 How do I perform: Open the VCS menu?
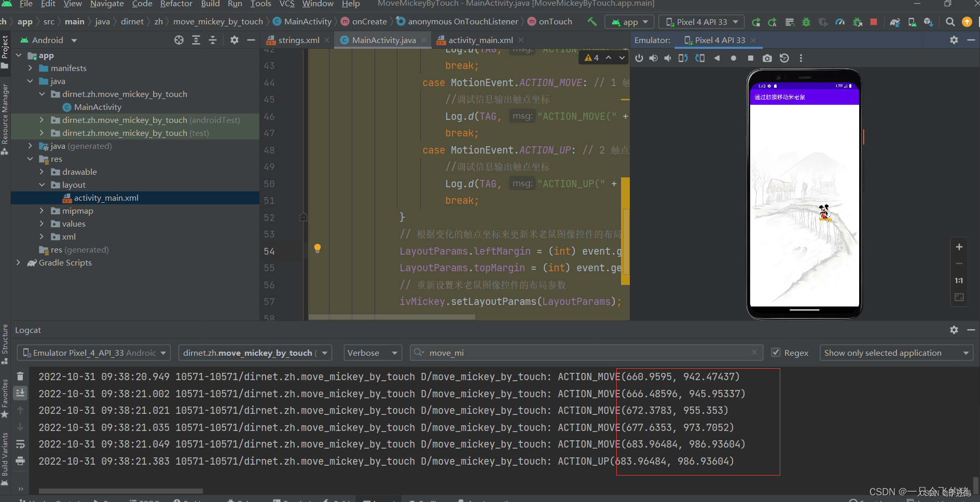pyautogui.click(x=287, y=4)
